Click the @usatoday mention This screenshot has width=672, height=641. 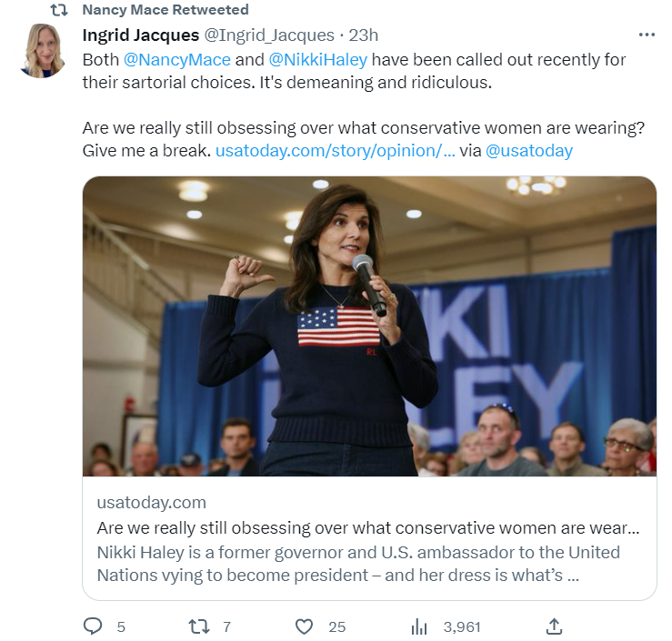[529, 150]
